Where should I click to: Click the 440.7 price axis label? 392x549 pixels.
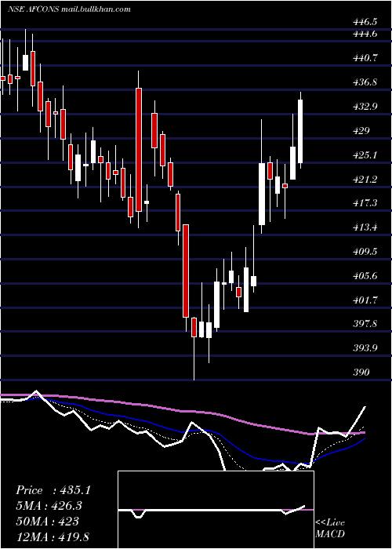coord(365,58)
